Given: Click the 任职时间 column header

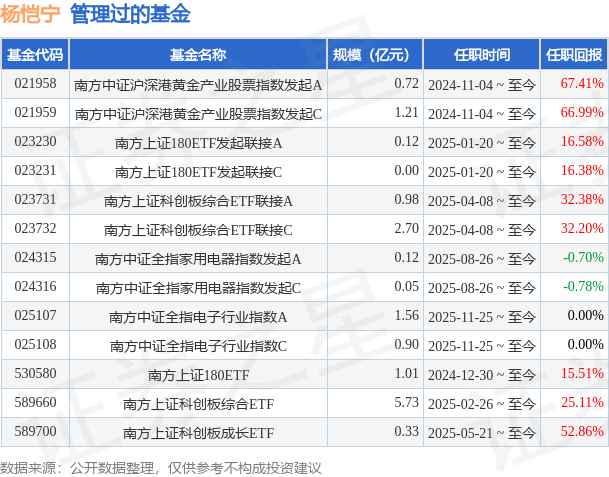Looking at the screenshot, I should pyautogui.click(x=482, y=55).
